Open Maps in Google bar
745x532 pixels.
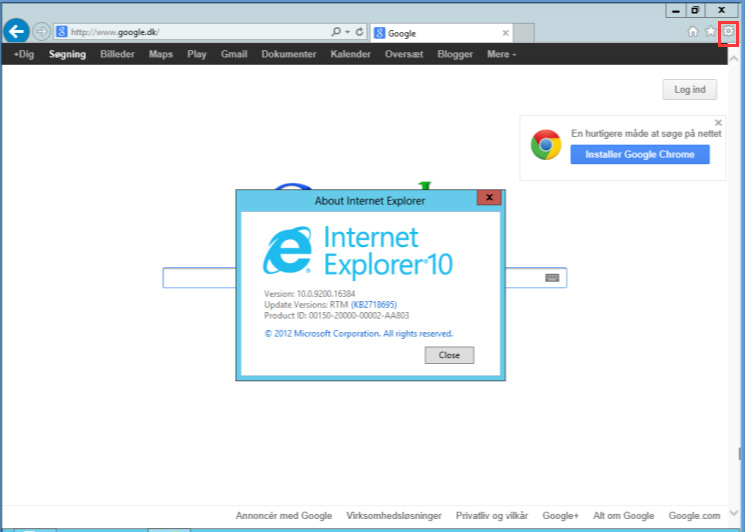161,54
